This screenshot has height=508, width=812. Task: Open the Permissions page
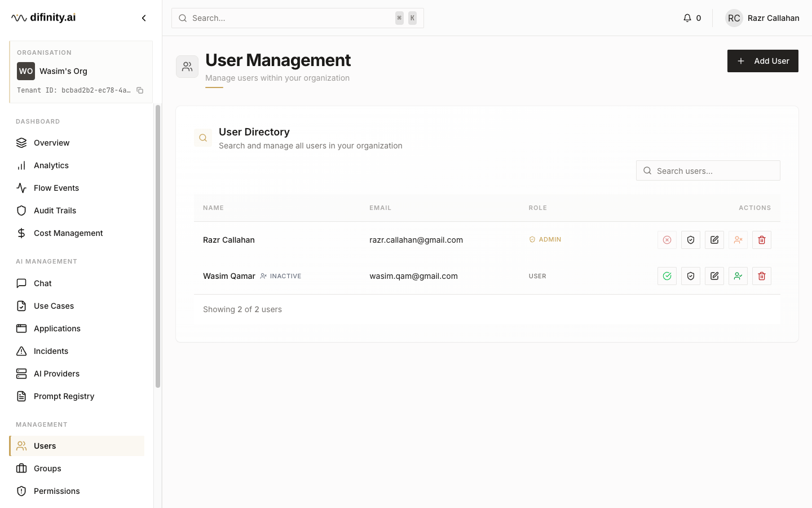click(x=77, y=491)
